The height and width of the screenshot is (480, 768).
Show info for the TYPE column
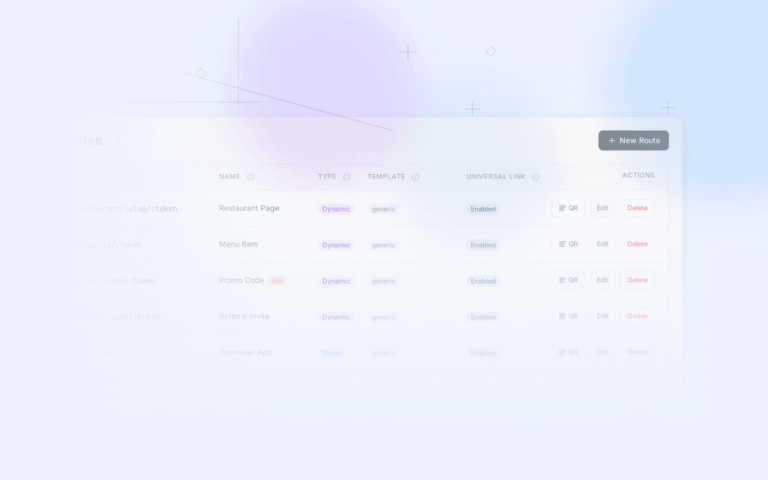(347, 177)
